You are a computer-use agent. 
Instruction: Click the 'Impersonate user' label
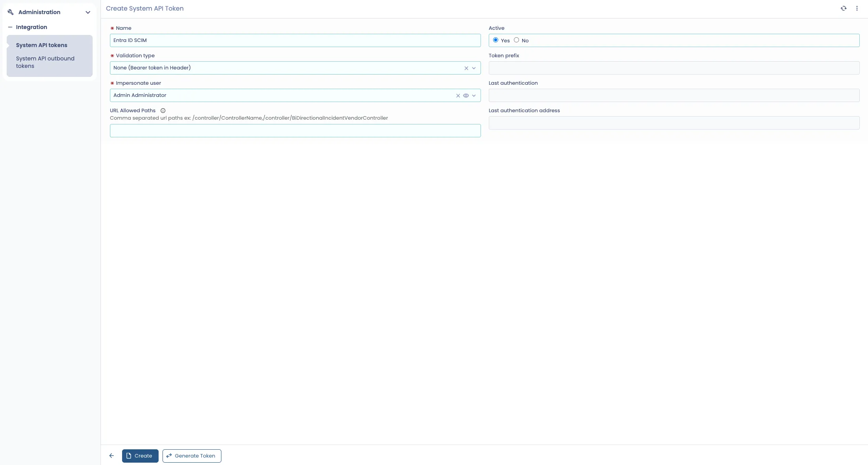138,83
